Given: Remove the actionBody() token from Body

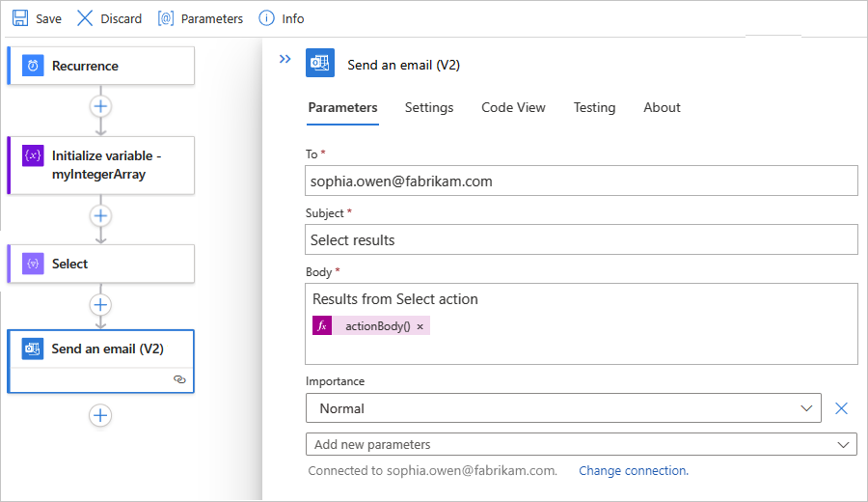Looking at the screenshot, I should (x=420, y=326).
